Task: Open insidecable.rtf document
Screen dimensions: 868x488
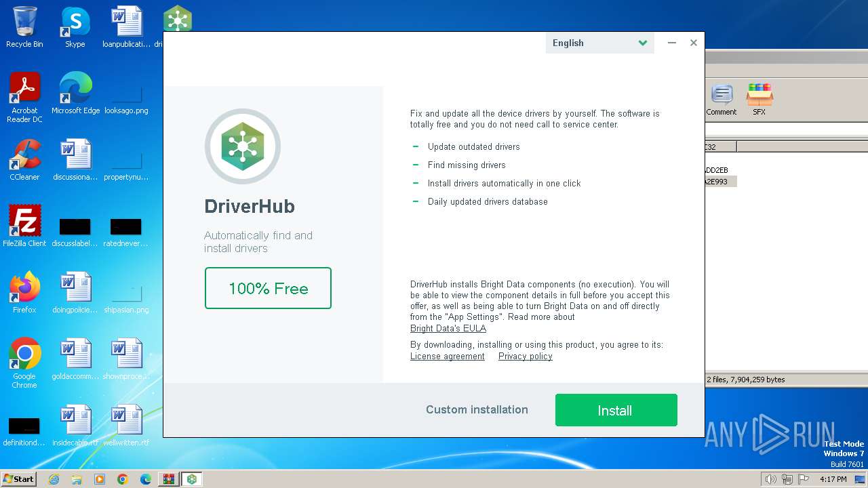Action: 75,426
